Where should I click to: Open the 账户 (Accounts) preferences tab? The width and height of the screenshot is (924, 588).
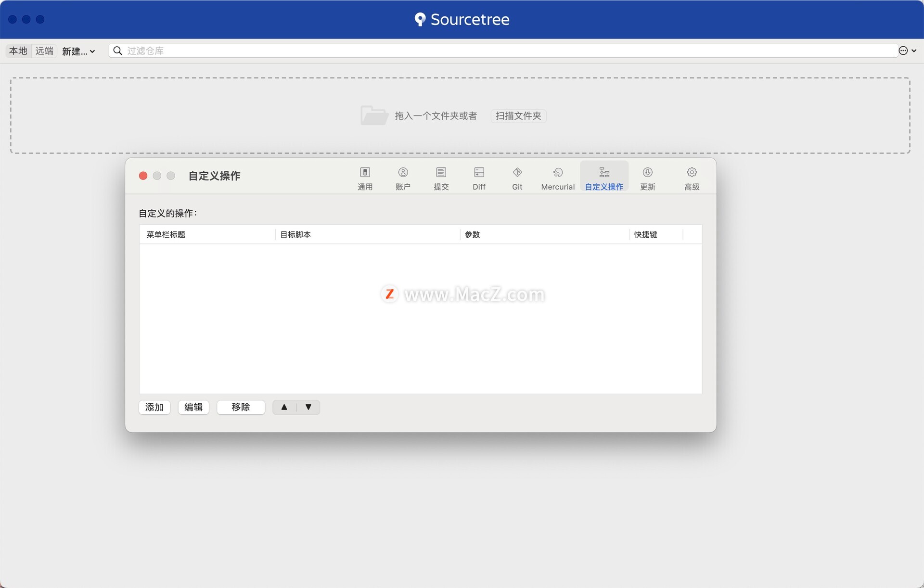(x=403, y=179)
